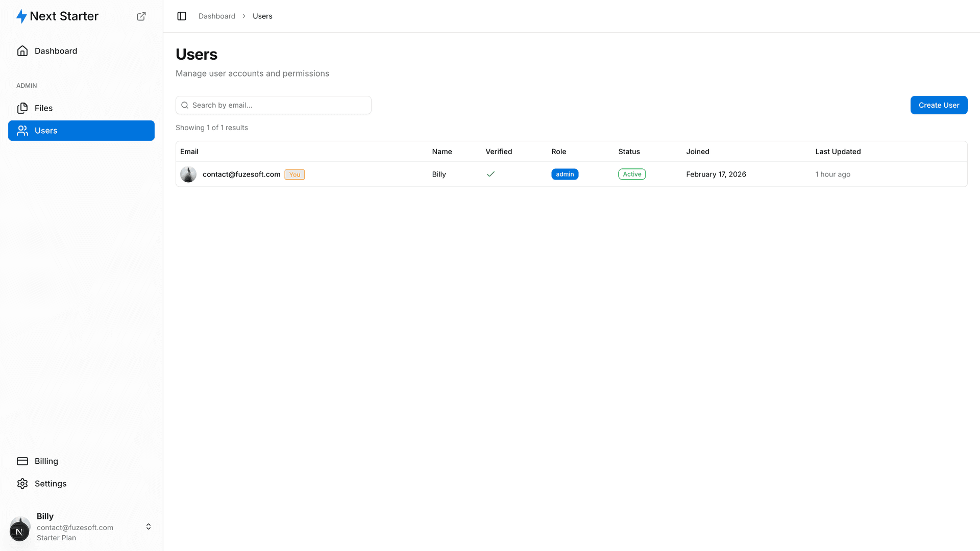The image size is (980, 551).
Task: Click the admin role badge
Action: coord(565,174)
